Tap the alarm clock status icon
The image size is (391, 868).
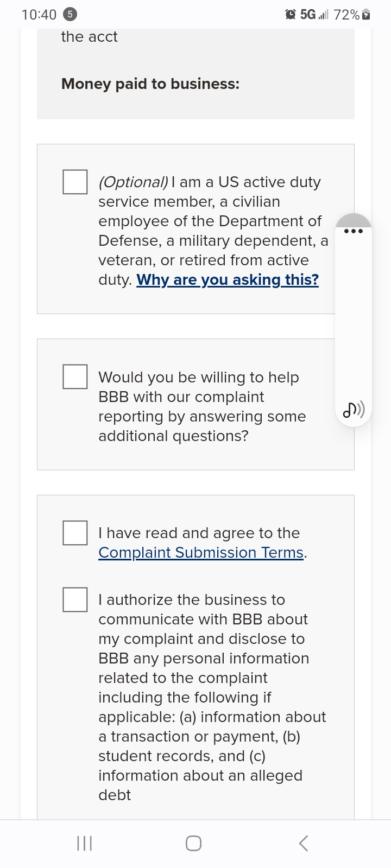pos(291,15)
